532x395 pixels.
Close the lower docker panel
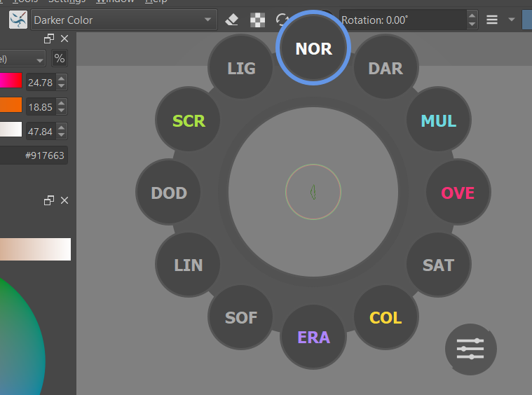(x=64, y=200)
